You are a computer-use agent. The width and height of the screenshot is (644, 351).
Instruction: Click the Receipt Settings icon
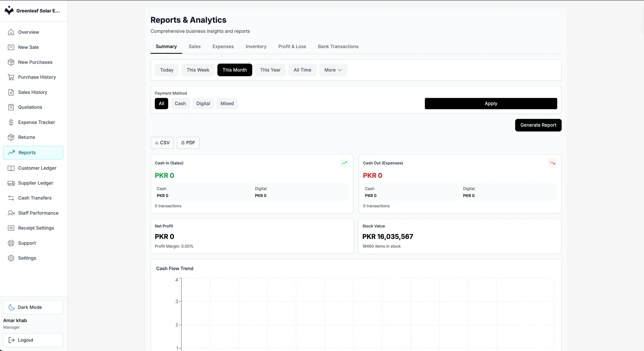pos(11,228)
